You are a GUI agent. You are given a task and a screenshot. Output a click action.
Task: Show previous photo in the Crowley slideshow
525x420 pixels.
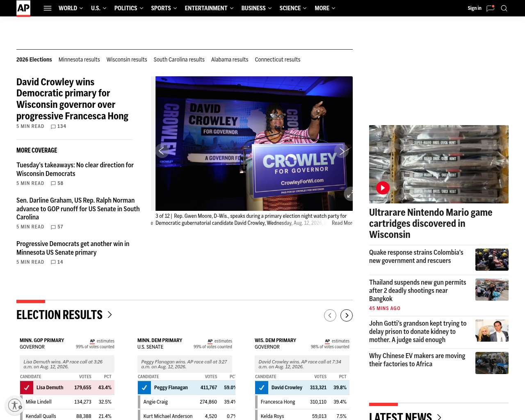pyautogui.click(x=162, y=151)
